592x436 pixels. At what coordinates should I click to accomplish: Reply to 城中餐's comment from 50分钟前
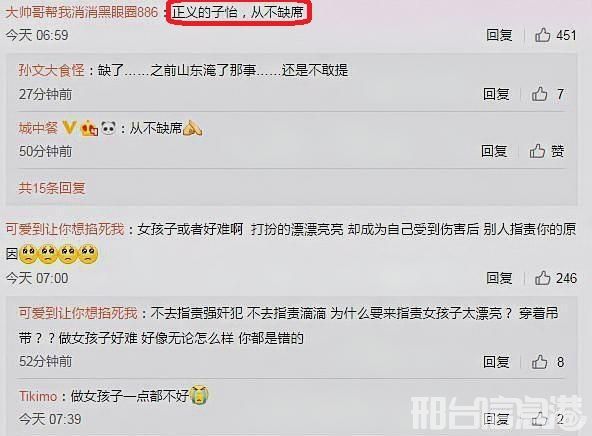(494, 151)
